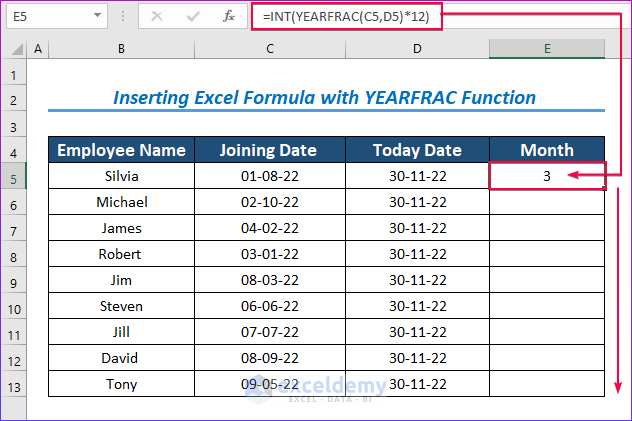Select the Employee Name header cell
The height and width of the screenshot is (421, 632).
[x=121, y=150]
